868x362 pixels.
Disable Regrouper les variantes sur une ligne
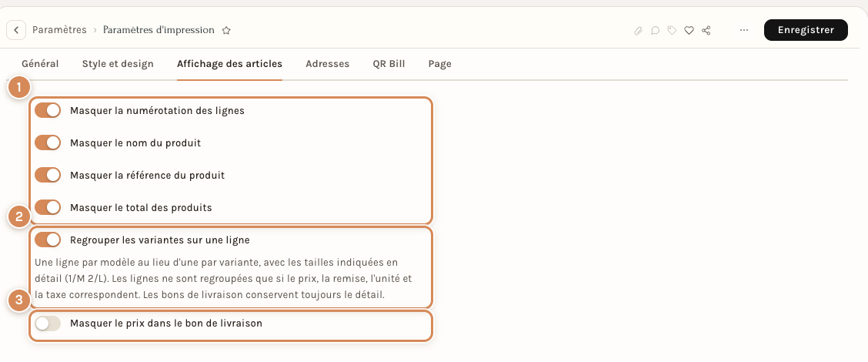pyautogui.click(x=48, y=240)
